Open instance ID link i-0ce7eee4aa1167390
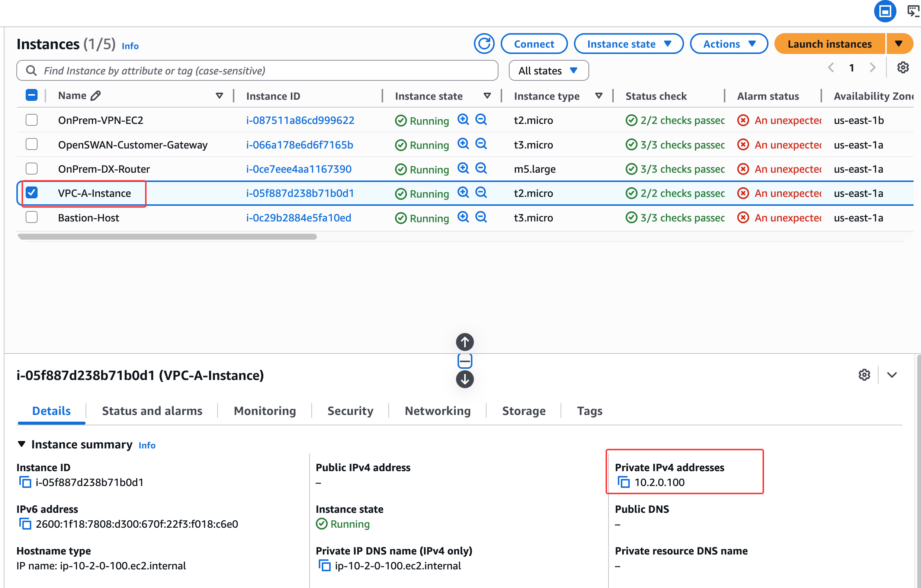Image resolution: width=921 pixels, height=588 pixels. (x=298, y=169)
